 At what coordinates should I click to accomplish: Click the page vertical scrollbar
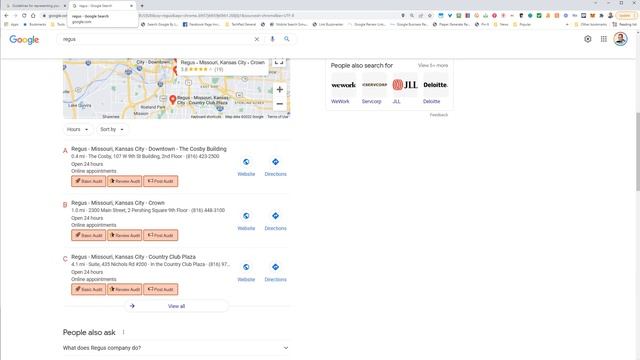coord(638,151)
